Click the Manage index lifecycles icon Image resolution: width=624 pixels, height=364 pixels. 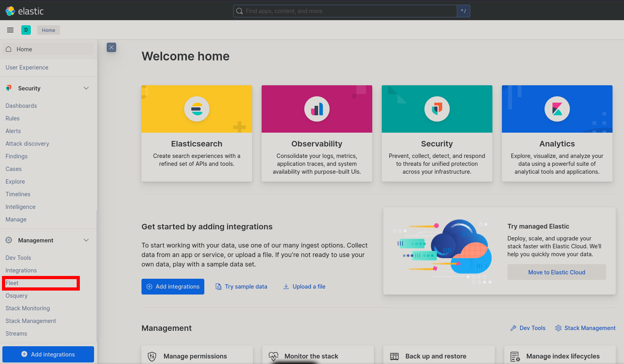point(515,356)
